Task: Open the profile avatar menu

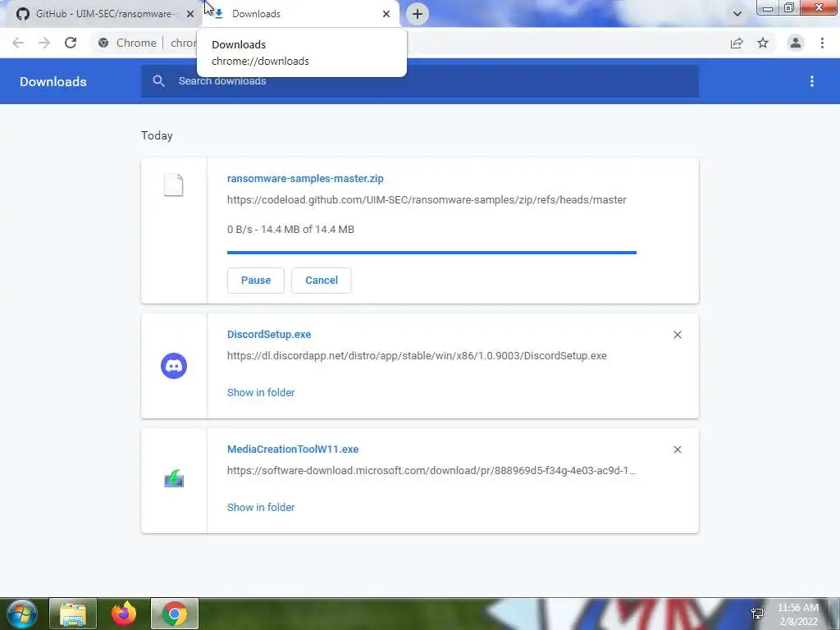Action: click(x=796, y=43)
